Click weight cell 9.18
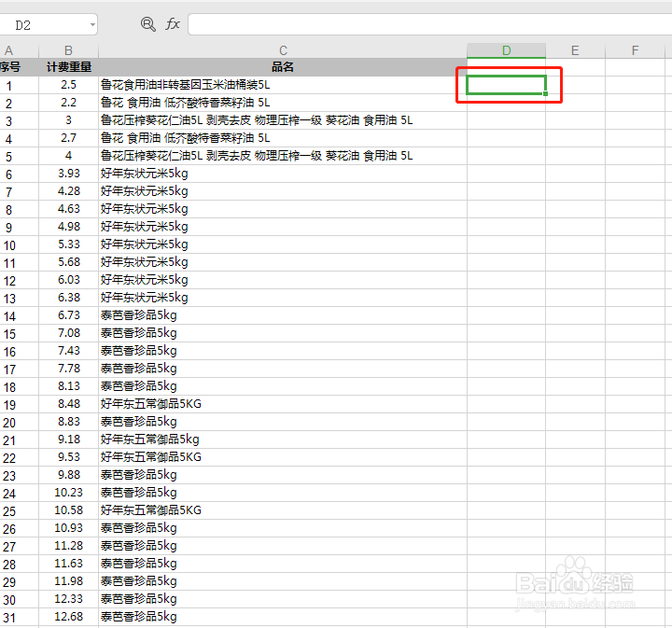The height and width of the screenshot is (628, 672). [68, 440]
